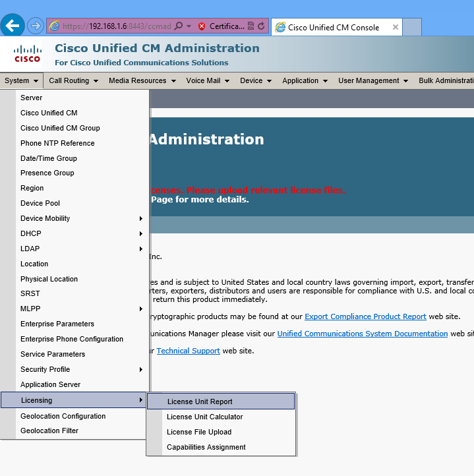
Task: Expand the MLPP submenu
Action: (x=74, y=309)
